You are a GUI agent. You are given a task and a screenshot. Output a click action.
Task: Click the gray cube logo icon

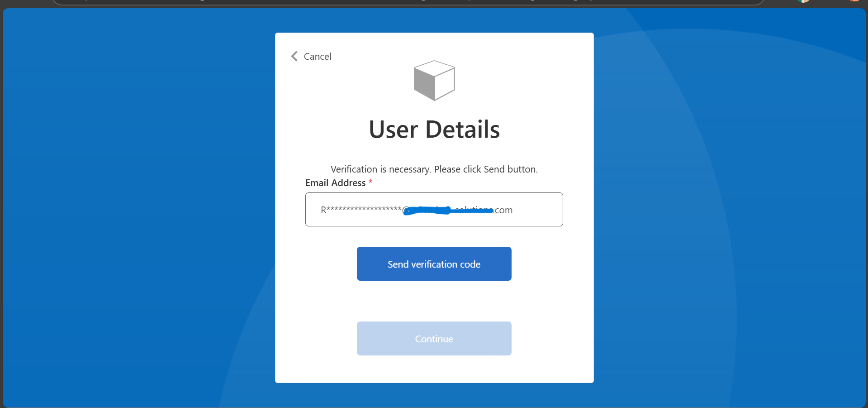[434, 81]
